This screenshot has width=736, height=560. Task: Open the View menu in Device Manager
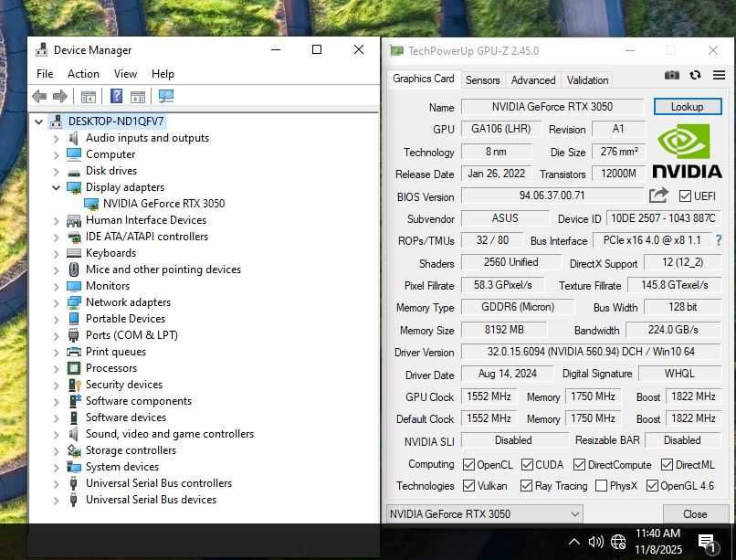125,74
